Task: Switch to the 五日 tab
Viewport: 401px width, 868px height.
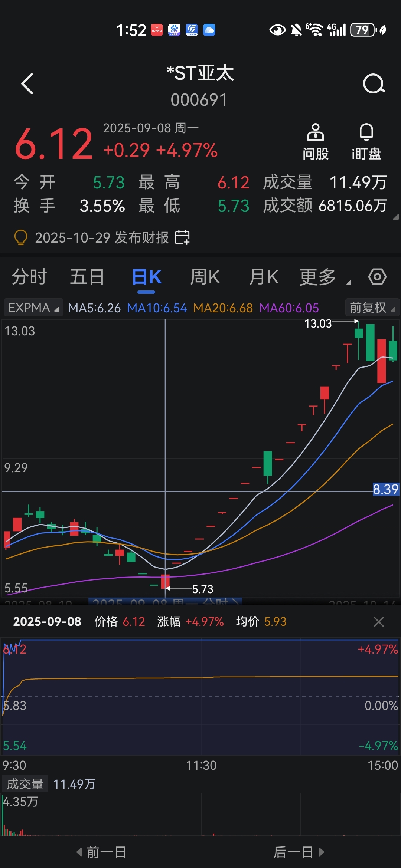Action: pos(87,277)
